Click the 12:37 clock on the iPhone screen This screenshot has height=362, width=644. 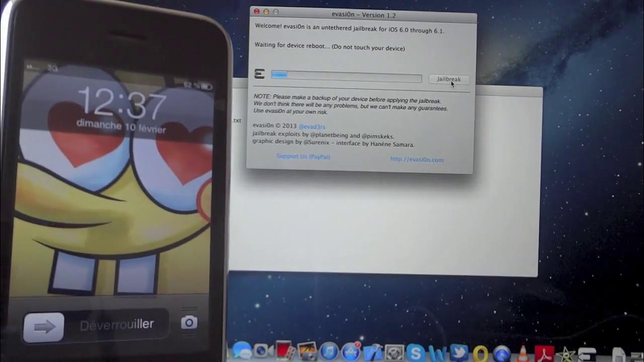pos(122,103)
